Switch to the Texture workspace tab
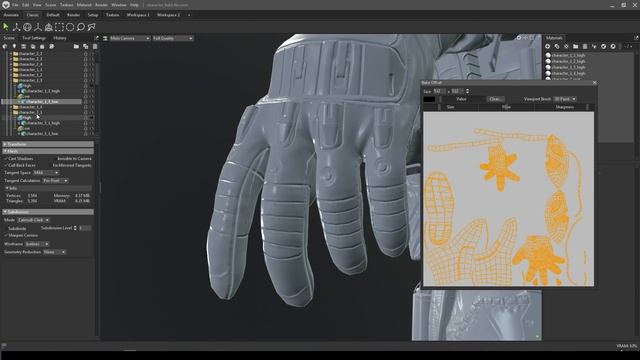This screenshot has height=360, width=640. pos(112,15)
